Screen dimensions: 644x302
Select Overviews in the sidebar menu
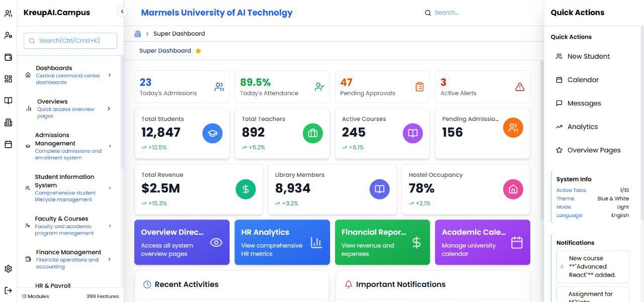click(x=68, y=108)
